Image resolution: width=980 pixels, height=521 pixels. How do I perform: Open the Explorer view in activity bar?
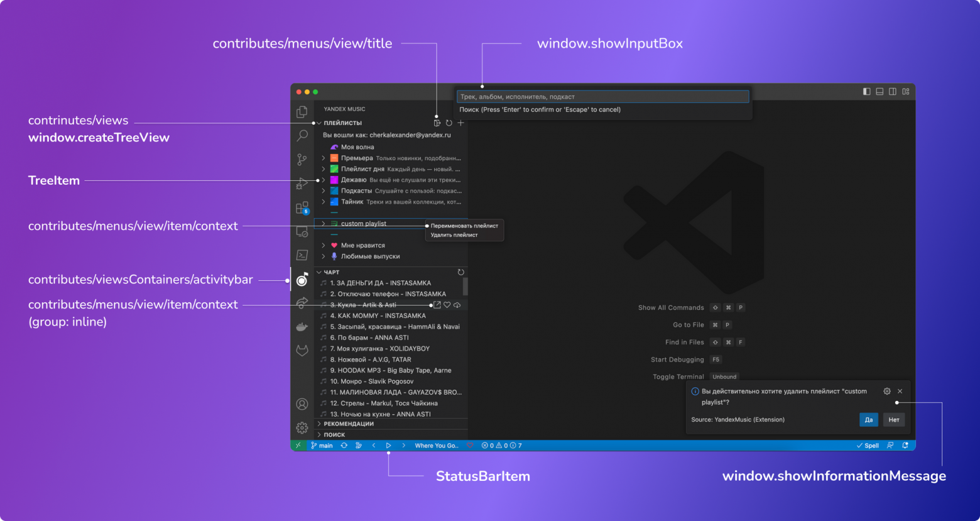(302, 112)
